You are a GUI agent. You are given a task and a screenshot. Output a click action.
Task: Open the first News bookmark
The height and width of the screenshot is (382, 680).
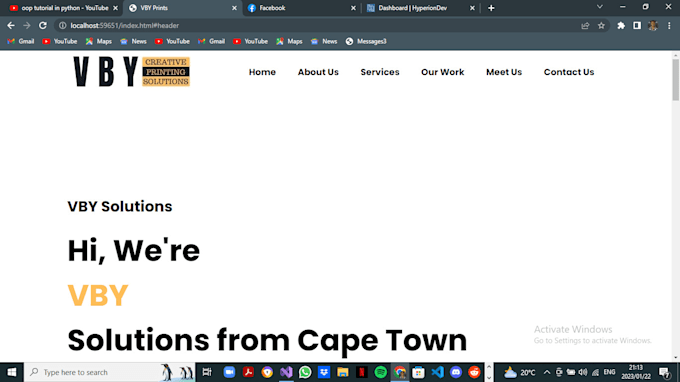point(134,41)
